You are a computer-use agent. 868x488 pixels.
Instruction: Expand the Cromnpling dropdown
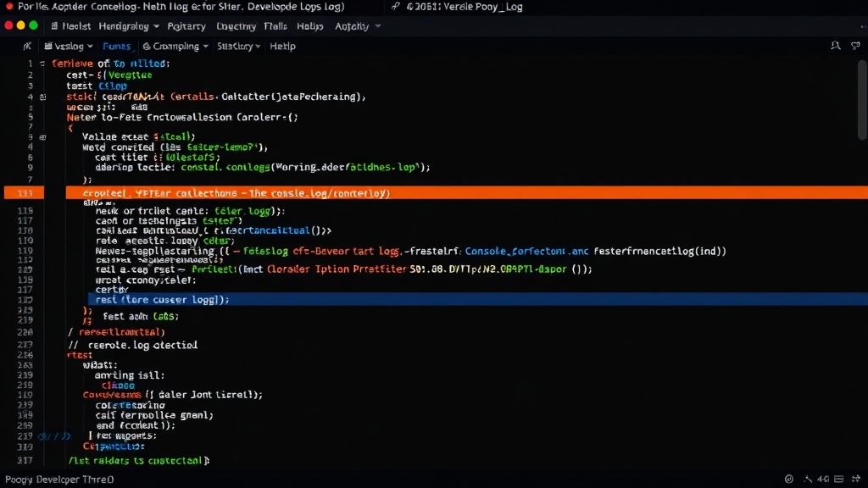pyautogui.click(x=175, y=47)
